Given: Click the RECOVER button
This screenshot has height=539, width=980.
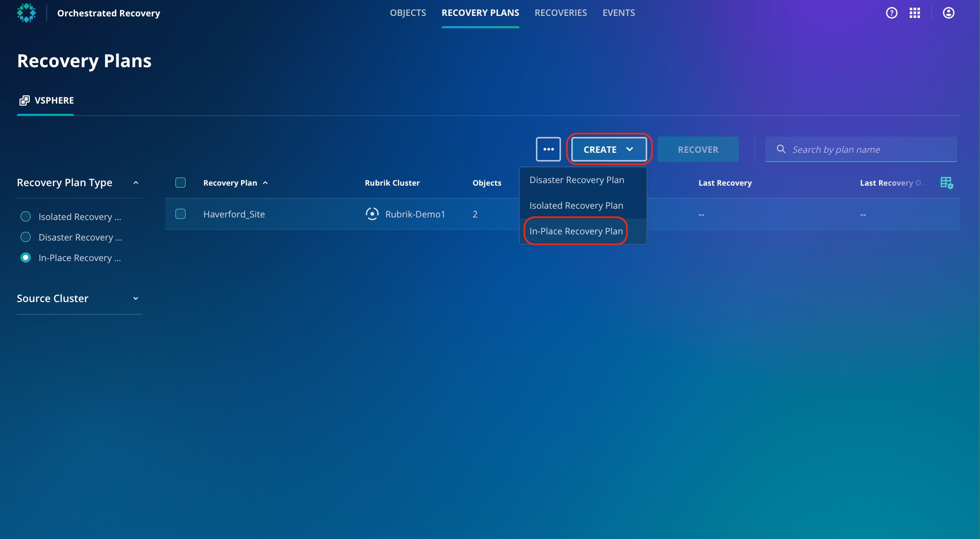Looking at the screenshot, I should pyautogui.click(x=698, y=149).
